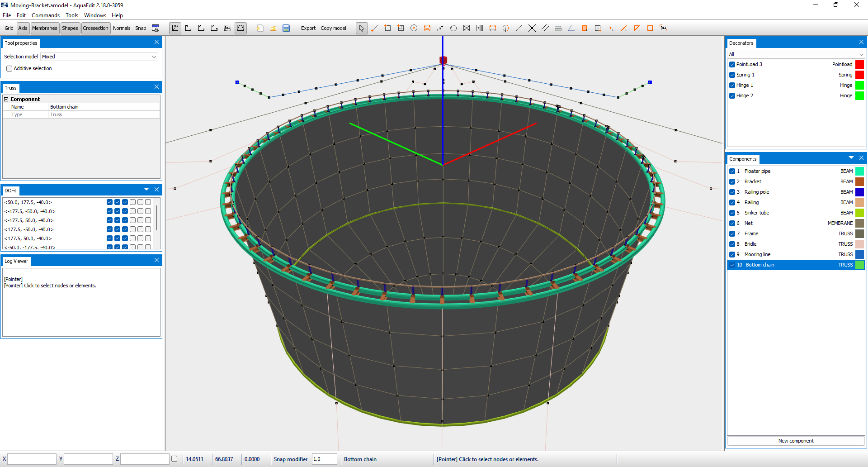The height and width of the screenshot is (467, 868).
Task: Click the parallel lines offset tool
Action: 545,28
